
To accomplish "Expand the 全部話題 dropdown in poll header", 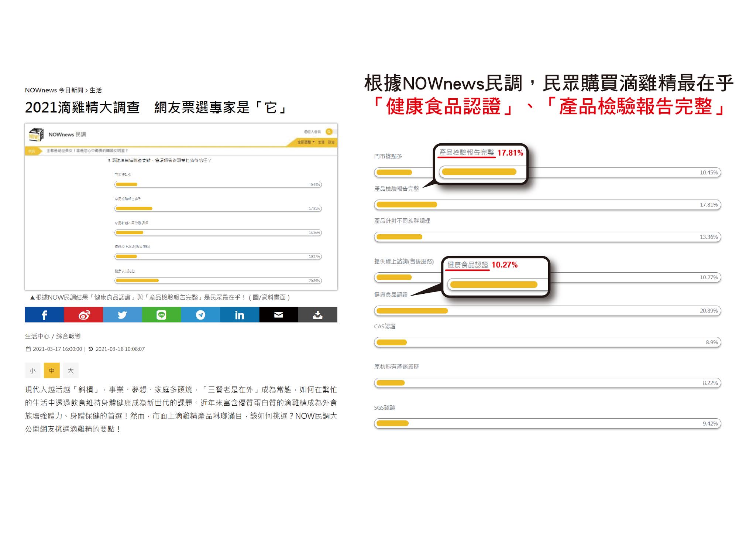I will click(x=306, y=142).
